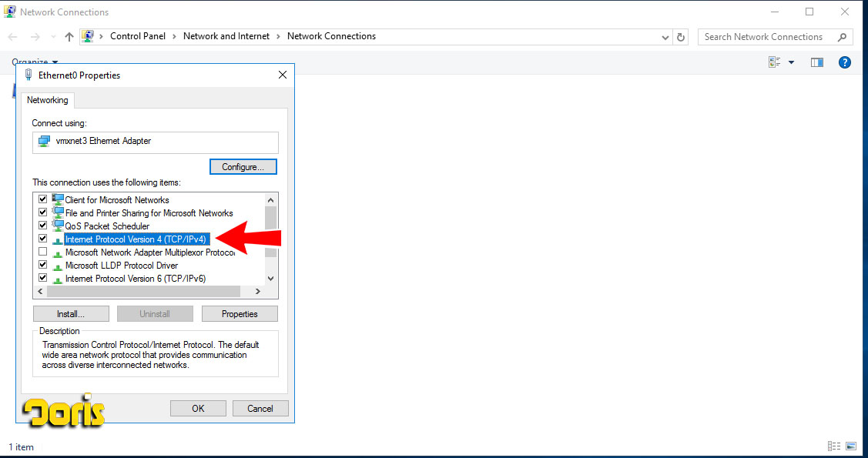This screenshot has height=458, width=868.
Task: Click the QoS Packet Scheduler icon
Action: 58,226
